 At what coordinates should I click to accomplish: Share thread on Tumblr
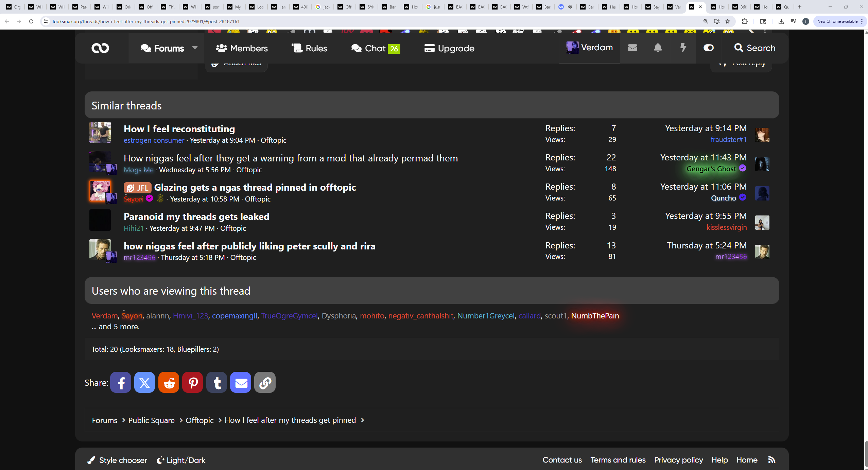217,382
